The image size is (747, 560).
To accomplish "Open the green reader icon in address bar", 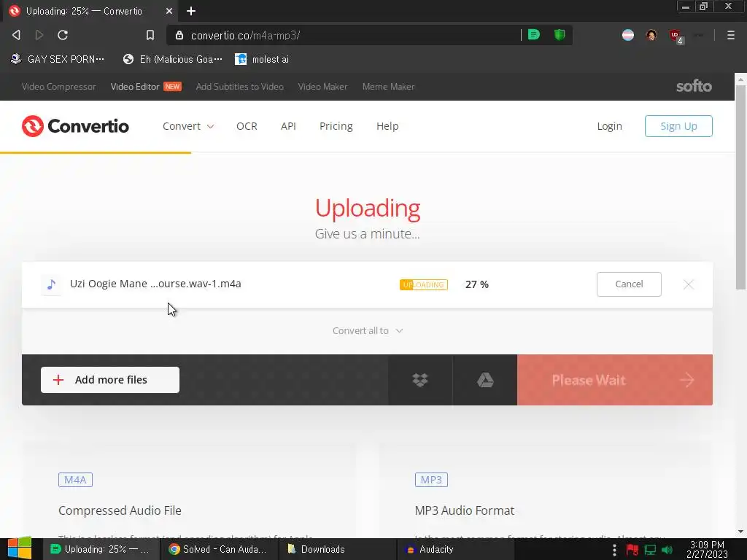I will pyautogui.click(x=533, y=35).
